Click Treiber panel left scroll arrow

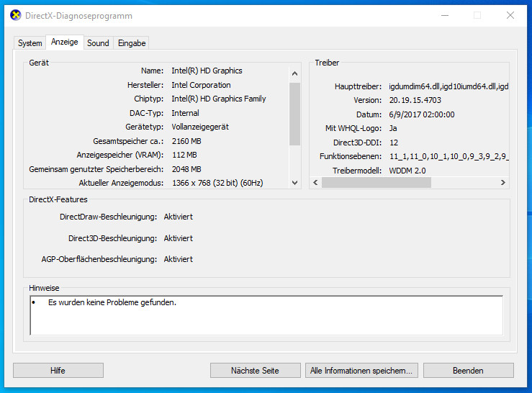click(315, 183)
